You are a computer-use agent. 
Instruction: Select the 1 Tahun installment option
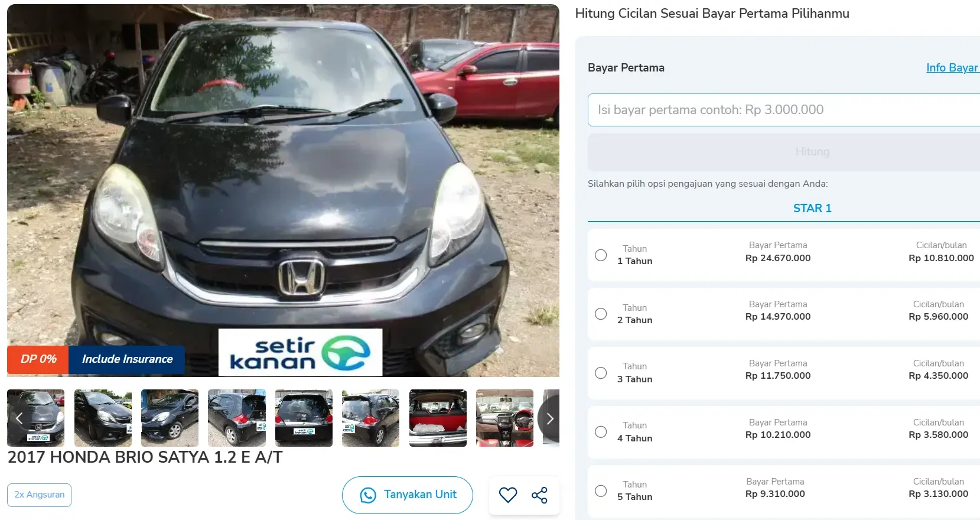[601, 255]
